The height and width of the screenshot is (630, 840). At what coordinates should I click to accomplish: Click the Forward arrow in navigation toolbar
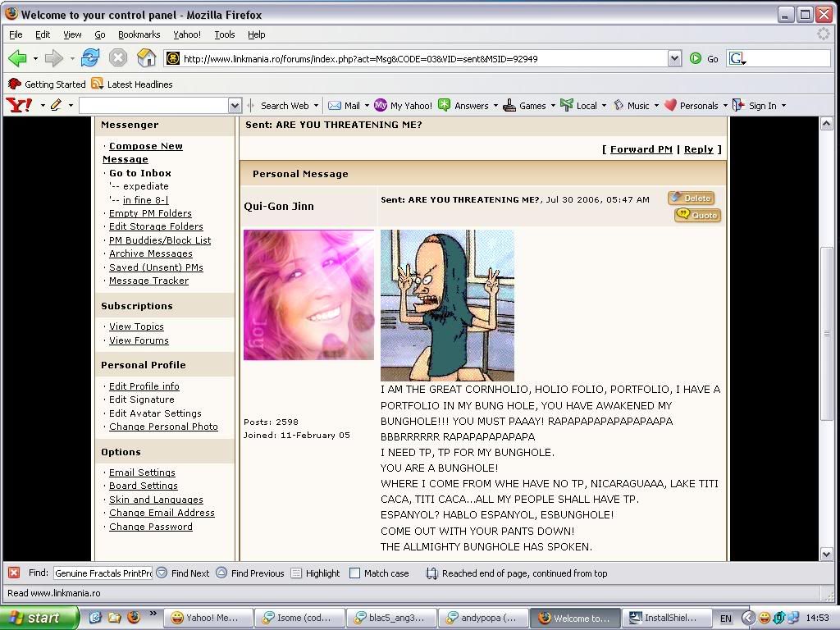click(53, 58)
